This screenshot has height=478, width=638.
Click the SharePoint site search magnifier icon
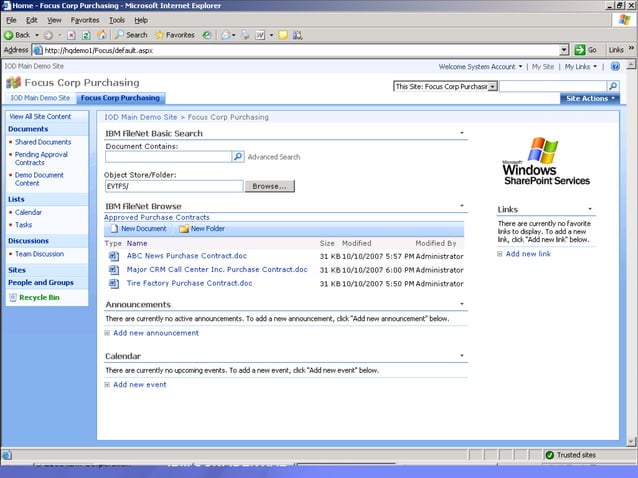(613, 86)
